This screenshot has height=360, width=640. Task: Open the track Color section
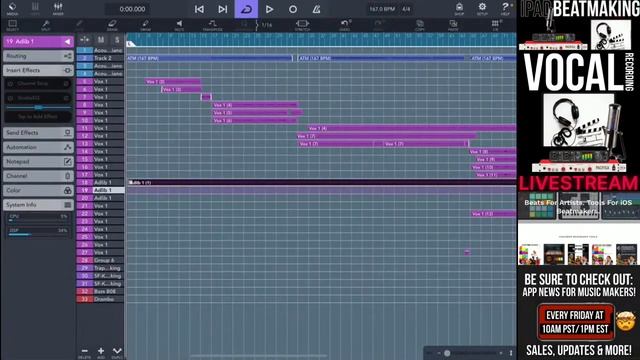click(38, 190)
